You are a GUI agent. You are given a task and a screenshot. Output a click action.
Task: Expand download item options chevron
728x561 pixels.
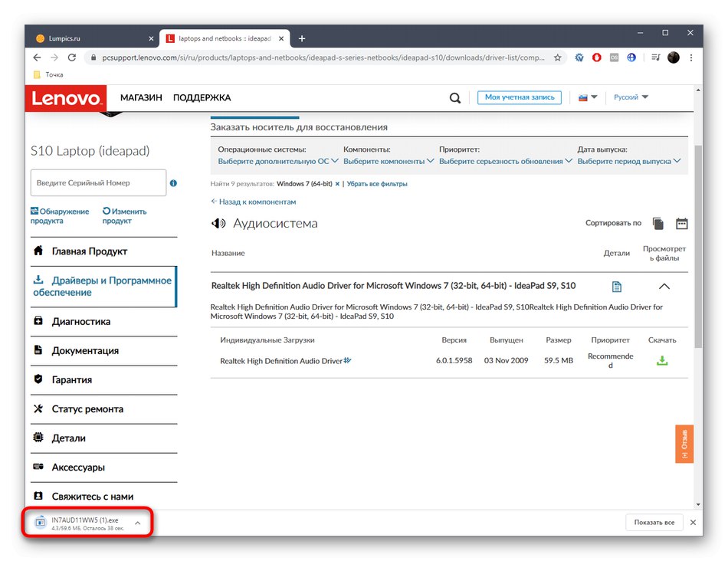(x=138, y=523)
